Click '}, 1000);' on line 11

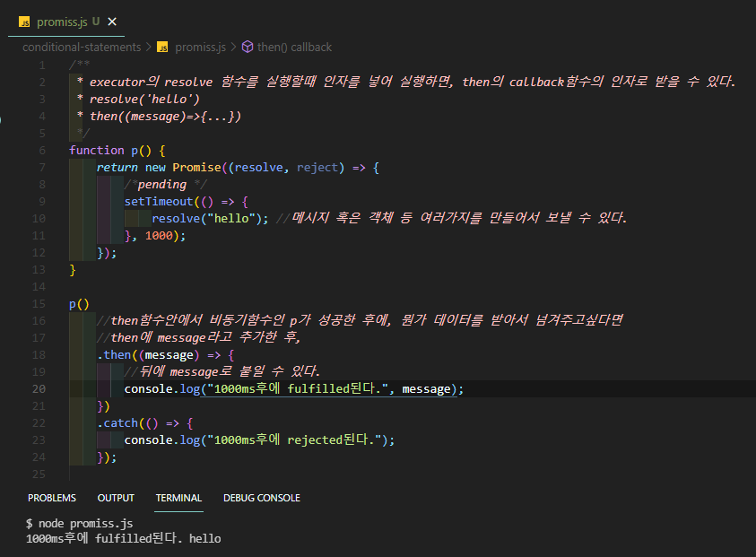tap(155, 235)
